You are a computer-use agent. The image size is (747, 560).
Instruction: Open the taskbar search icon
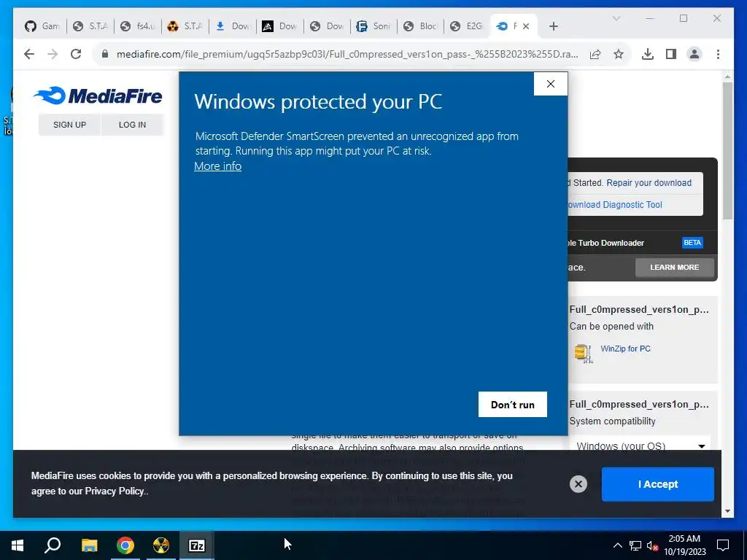point(53,545)
